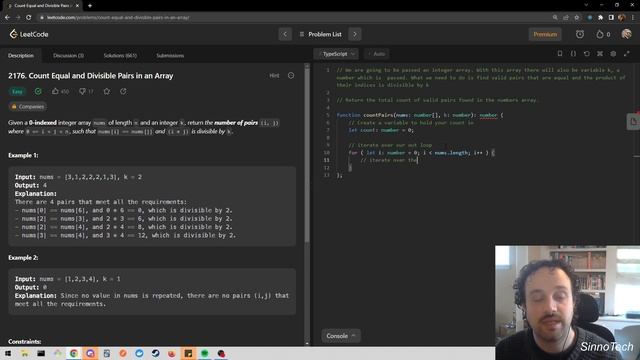
Task: Toggle the browser side panel
Action: (611, 18)
